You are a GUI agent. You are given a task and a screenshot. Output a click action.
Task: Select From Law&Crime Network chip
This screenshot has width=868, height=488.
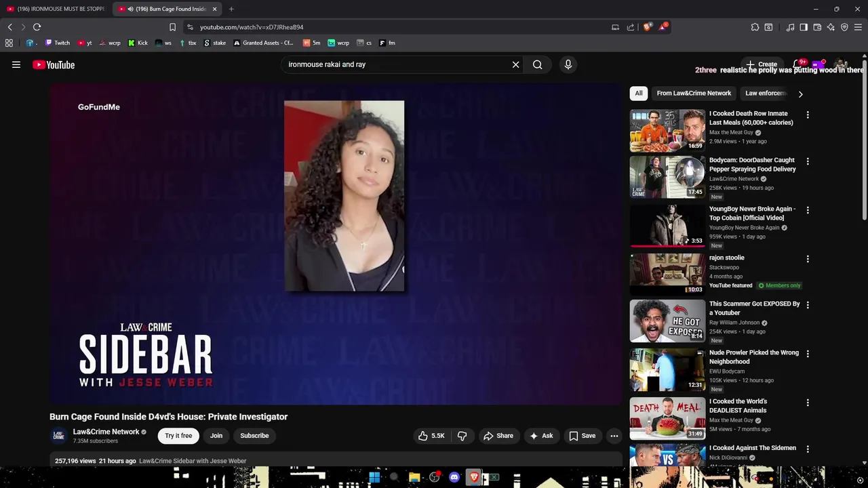694,94
